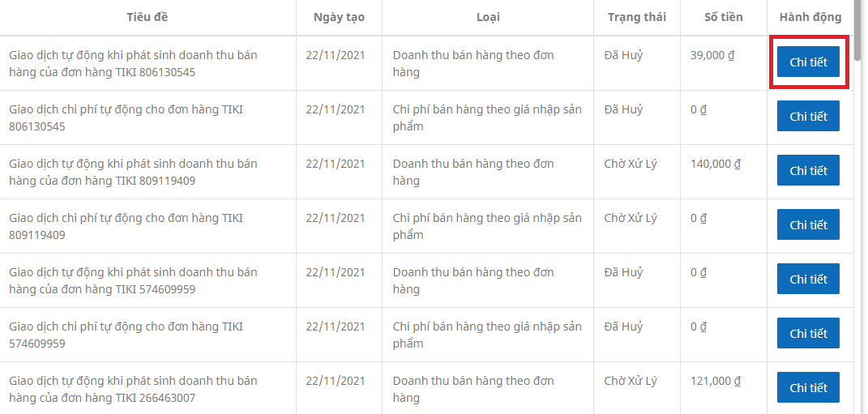868x414 pixels.
Task: Click the 39,000 ₫ amount cell
Action: [x=712, y=55]
